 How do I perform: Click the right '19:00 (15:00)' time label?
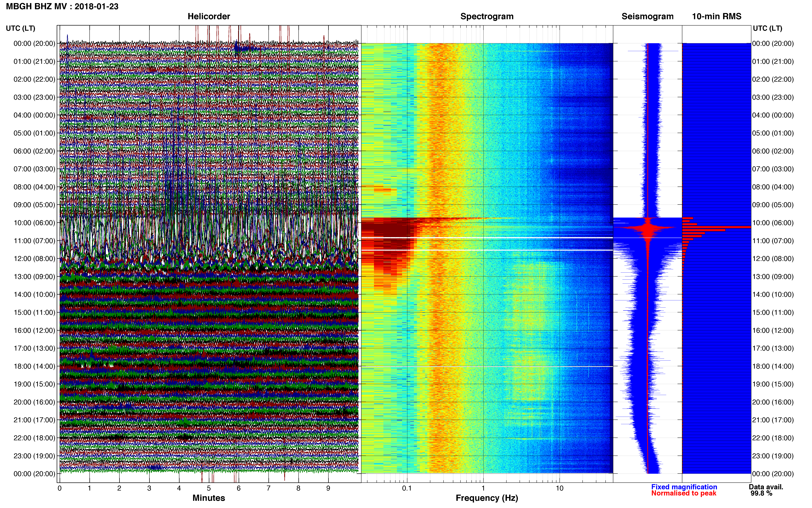[773, 384]
